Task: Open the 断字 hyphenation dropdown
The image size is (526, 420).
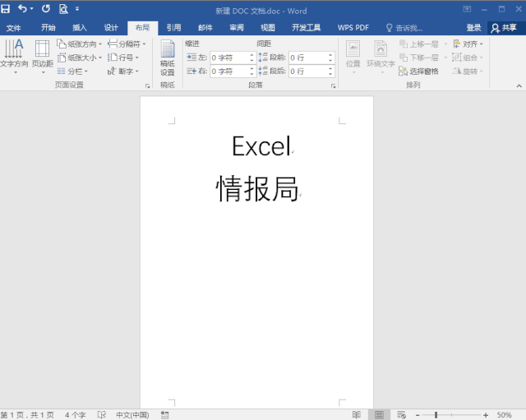Action: (x=122, y=72)
